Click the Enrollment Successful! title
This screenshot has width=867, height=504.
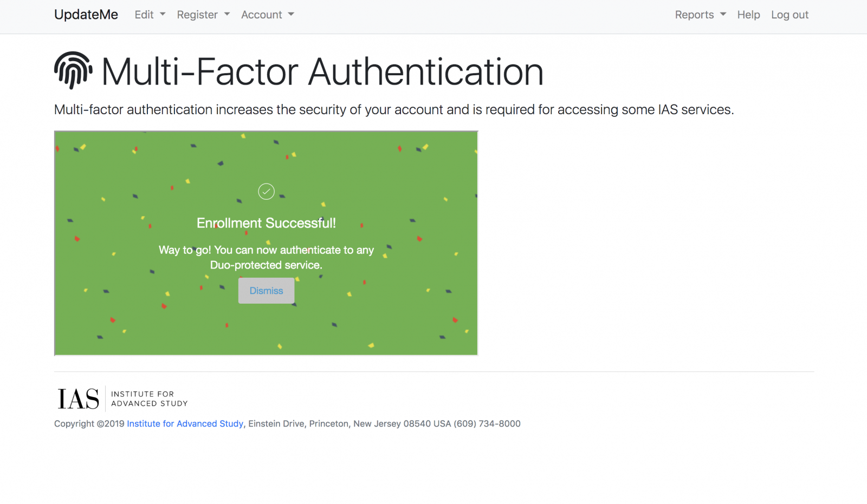tap(266, 223)
